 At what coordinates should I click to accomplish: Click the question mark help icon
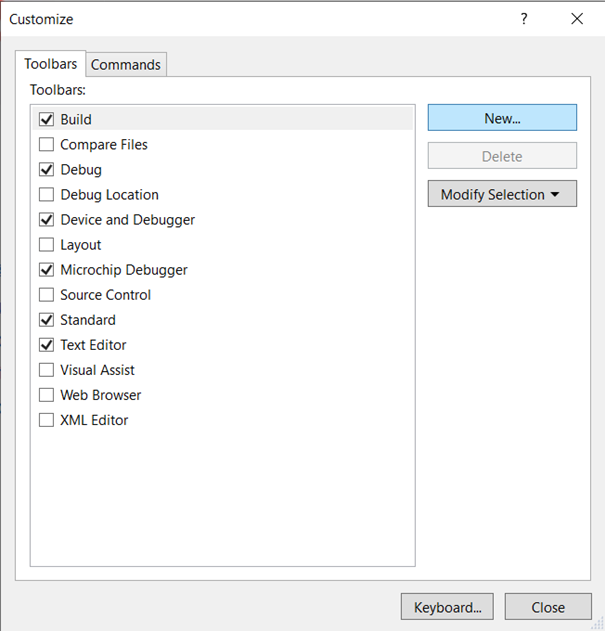pos(524,19)
